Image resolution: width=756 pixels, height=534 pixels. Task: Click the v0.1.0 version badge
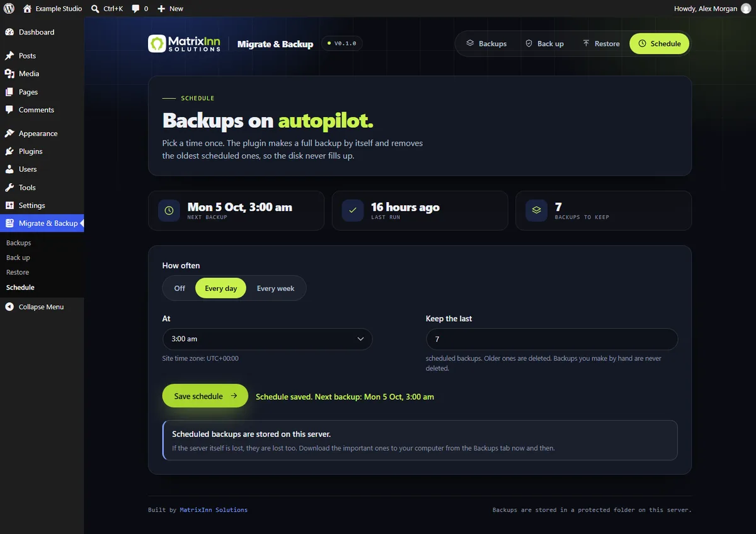342,43
